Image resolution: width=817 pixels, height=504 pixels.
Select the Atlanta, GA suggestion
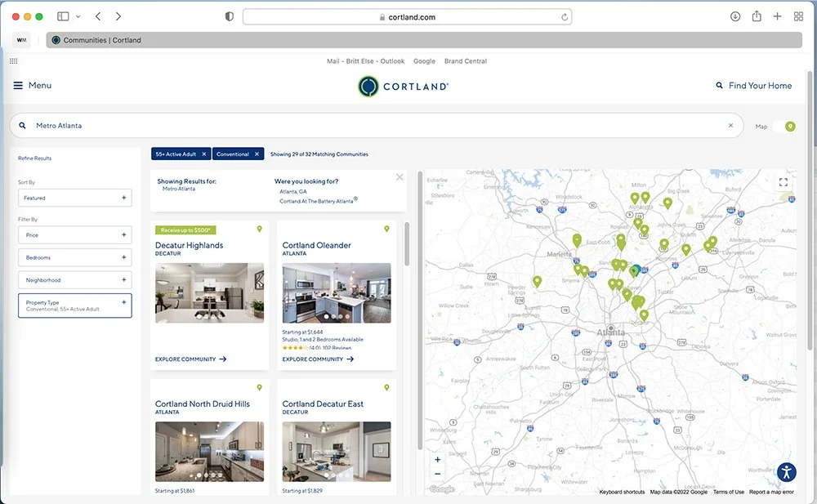pos(292,192)
